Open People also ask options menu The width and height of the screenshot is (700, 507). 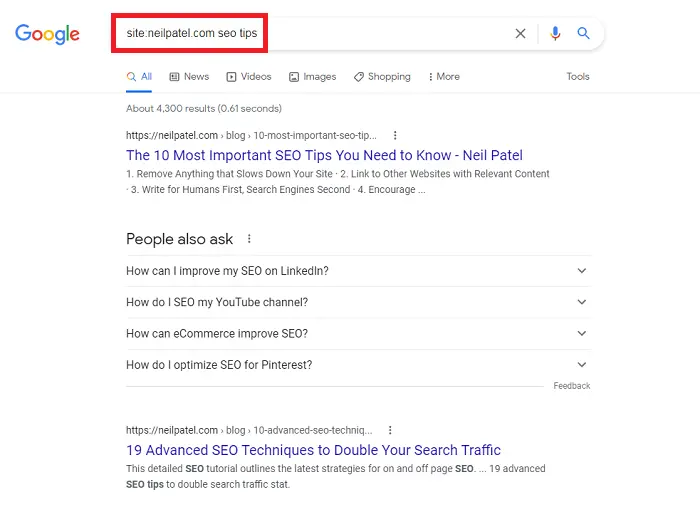pos(249,240)
